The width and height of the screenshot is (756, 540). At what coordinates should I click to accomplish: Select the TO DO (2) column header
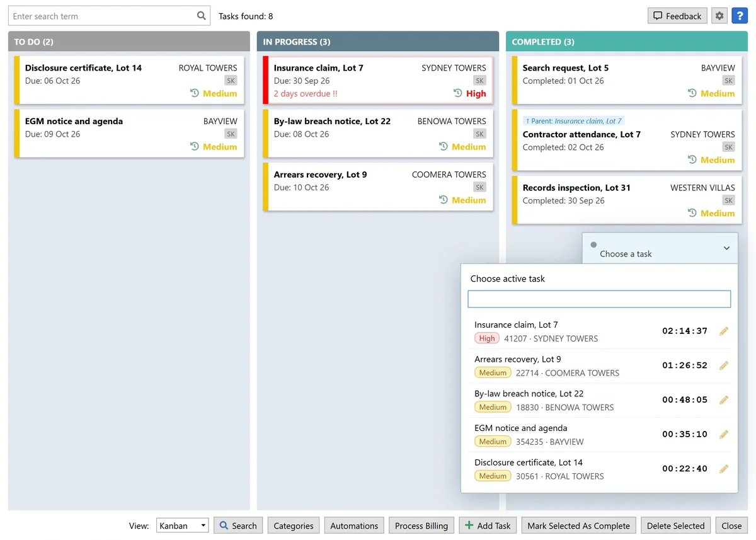pyautogui.click(x=129, y=42)
